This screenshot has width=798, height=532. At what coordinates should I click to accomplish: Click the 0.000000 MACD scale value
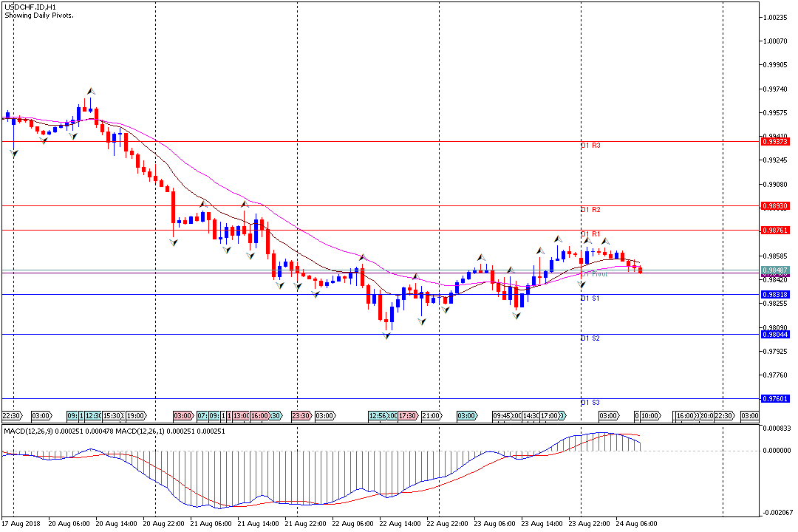pyautogui.click(x=777, y=451)
